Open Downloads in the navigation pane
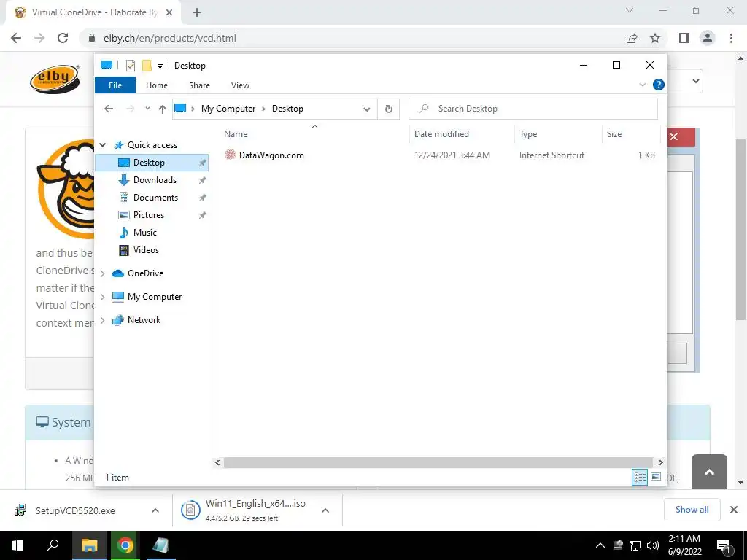This screenshot has height=560, width=747. pos(155,180)
